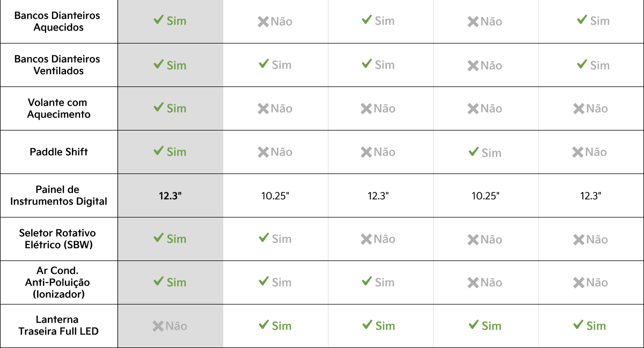Click the green checkmark in highlighted Seletor Rotativo Elétrico cell
The image size is (644, 348).
click(158, 237)
